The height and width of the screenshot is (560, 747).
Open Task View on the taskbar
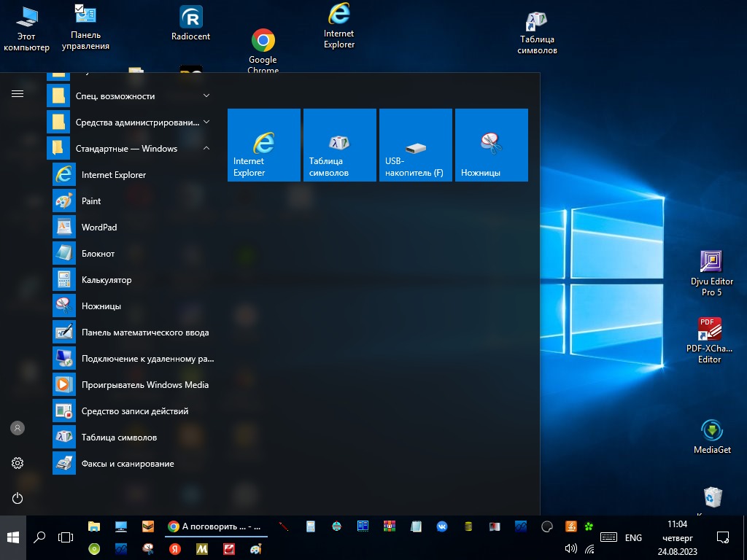coord(65,537)
